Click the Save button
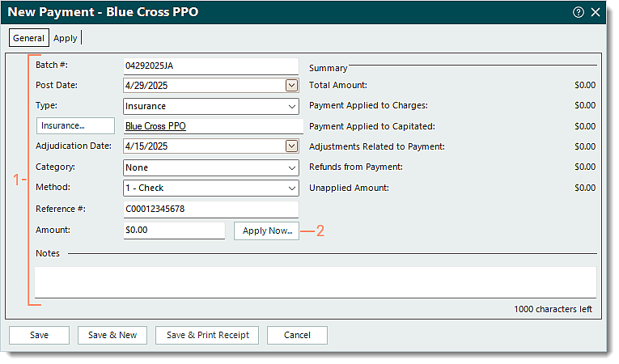 coord(39,335)
